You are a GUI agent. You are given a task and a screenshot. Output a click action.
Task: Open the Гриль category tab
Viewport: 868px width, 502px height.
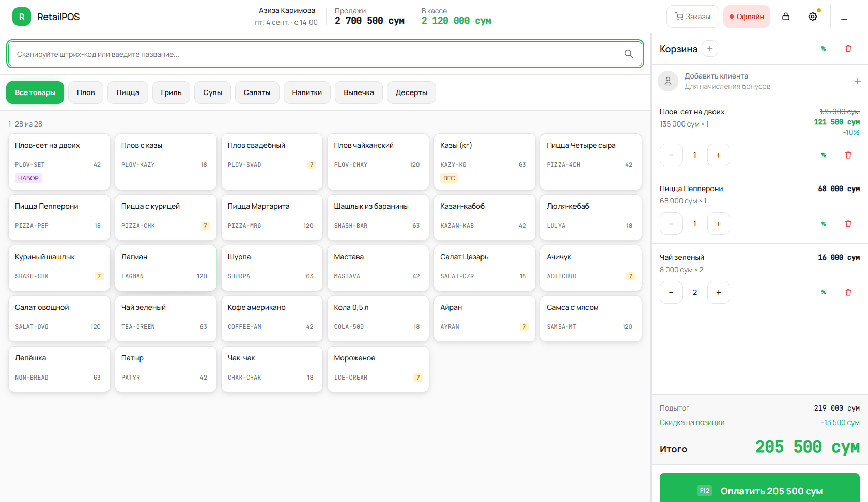[171, 92]
